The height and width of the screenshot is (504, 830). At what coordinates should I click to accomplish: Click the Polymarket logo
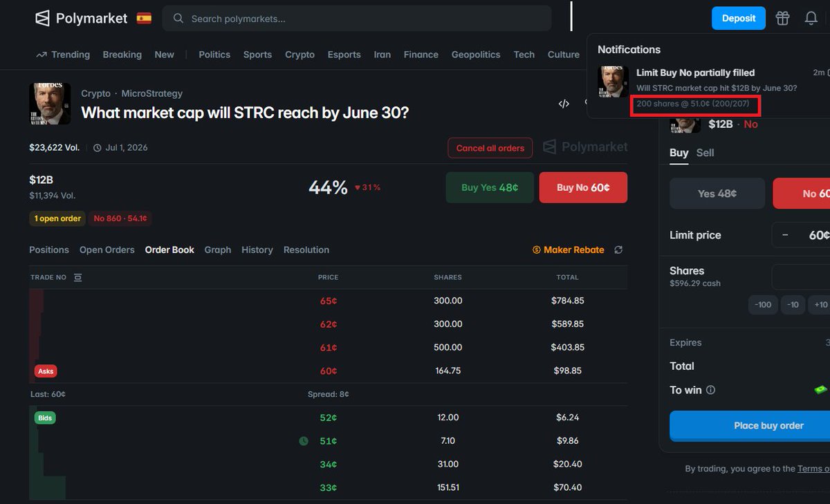tap(82, 18)
